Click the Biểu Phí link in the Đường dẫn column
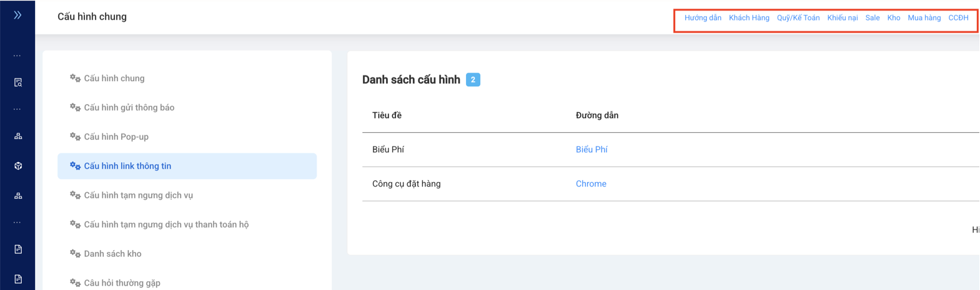This screenshot has width=980, height=290. [x=591, y=150]
